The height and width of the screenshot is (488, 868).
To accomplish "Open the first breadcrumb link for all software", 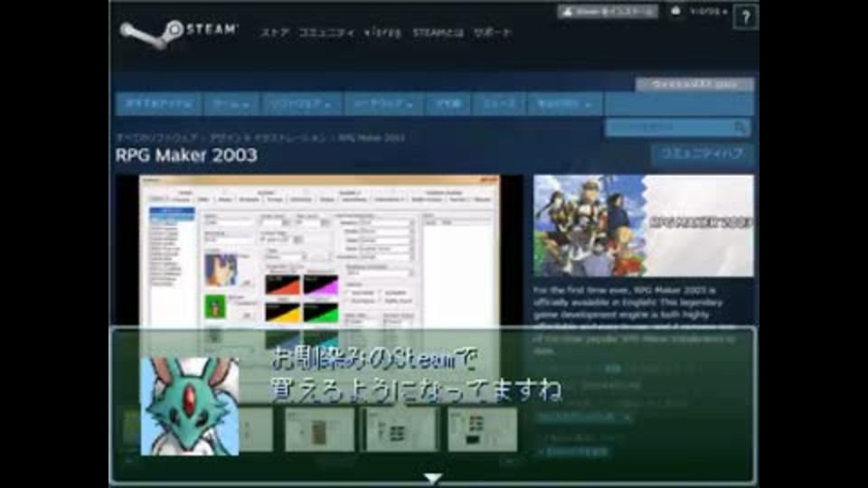I will pyautogui.click(x=156, y=137).
